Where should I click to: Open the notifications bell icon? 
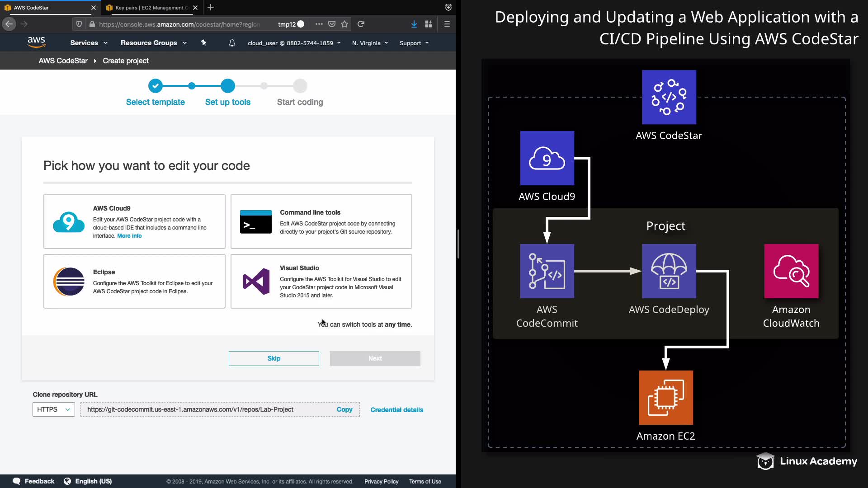pyautogui.click(x=232, y=43)
